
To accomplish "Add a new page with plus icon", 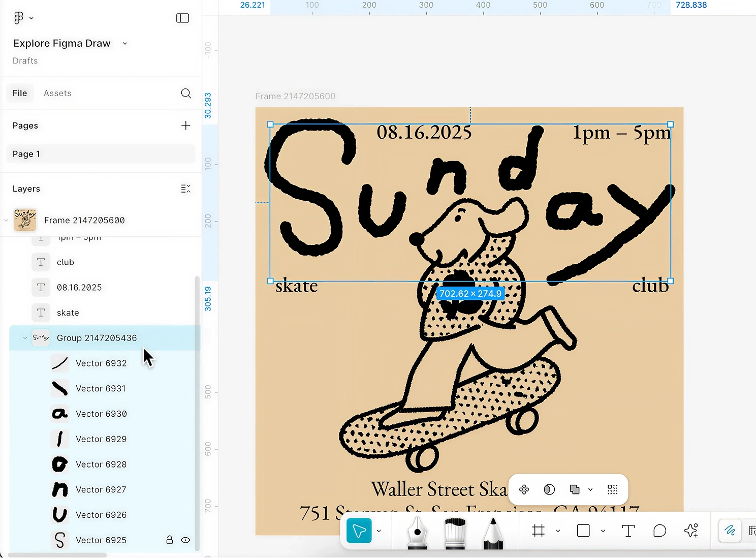I will pos(186,126).
